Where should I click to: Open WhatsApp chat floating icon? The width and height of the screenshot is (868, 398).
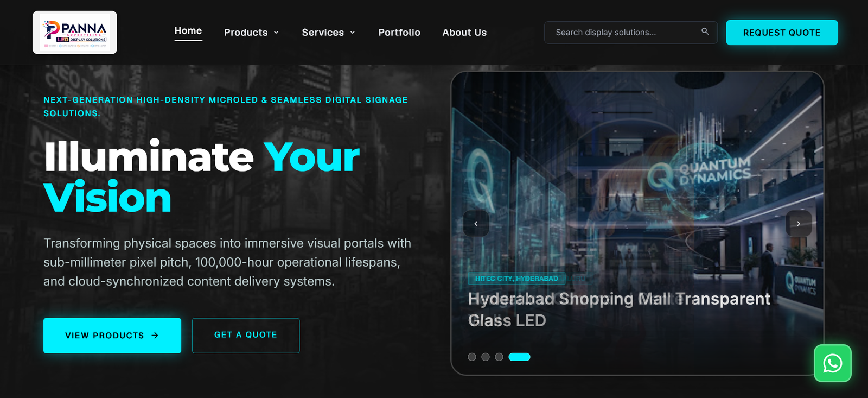(x=832, y=363)
